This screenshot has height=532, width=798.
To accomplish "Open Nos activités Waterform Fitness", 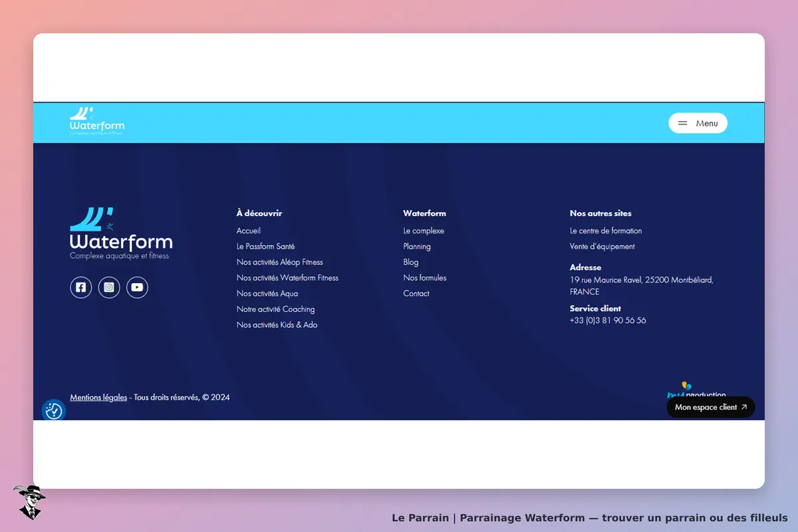I will [287, 277].
